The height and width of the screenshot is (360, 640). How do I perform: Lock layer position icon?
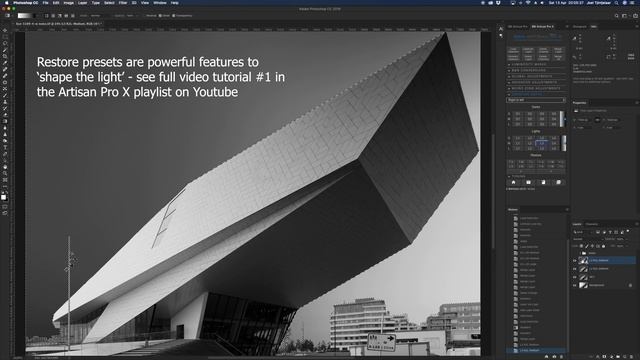coord(592,246)
